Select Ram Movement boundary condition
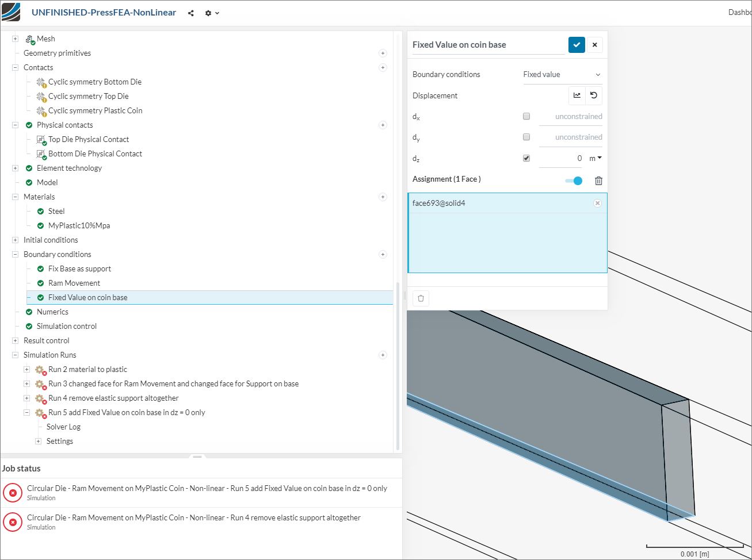Viewport: 752px width, 560px height. point(74,283)
